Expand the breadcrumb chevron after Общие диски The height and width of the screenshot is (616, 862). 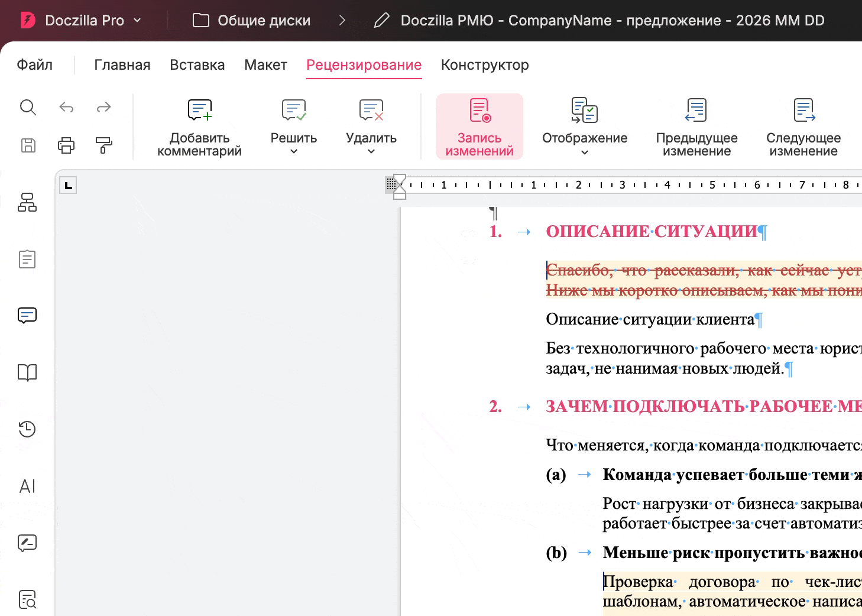pos(342,21)
